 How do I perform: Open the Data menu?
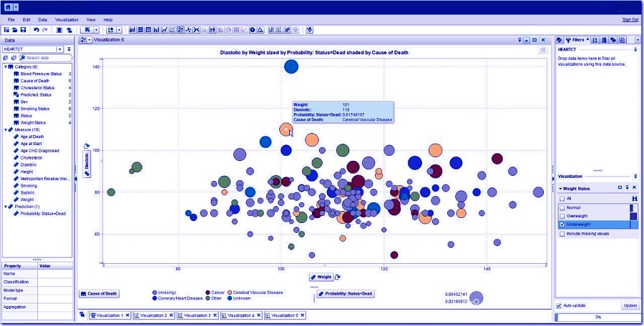point(43,20)
